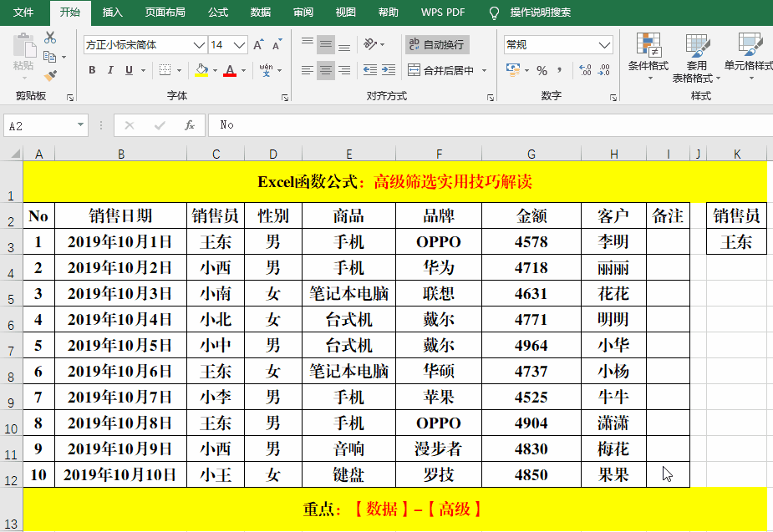Open the font name dropdown
The image size is (773, 532).
[198, 44]
